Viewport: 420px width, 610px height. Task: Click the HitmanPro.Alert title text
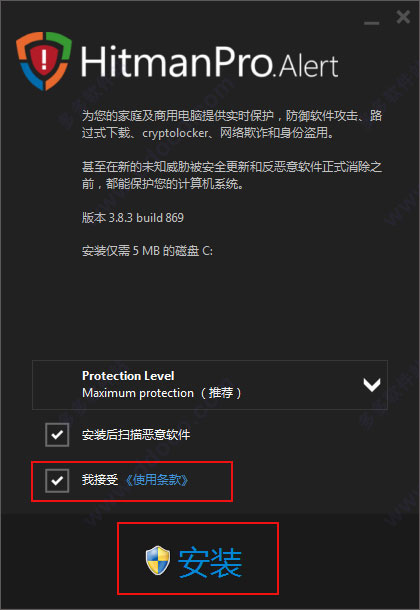[x=209, y=61]
